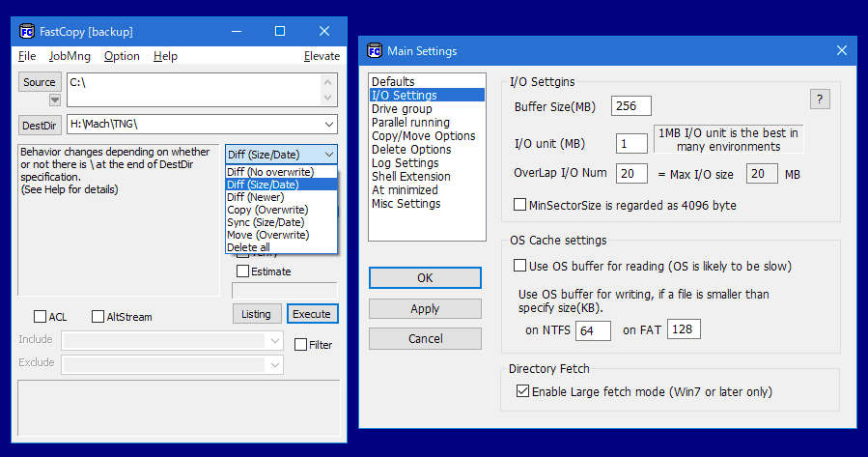Enable the ACL checkbox
The image size is (868, 457).
tap(41, 316)
